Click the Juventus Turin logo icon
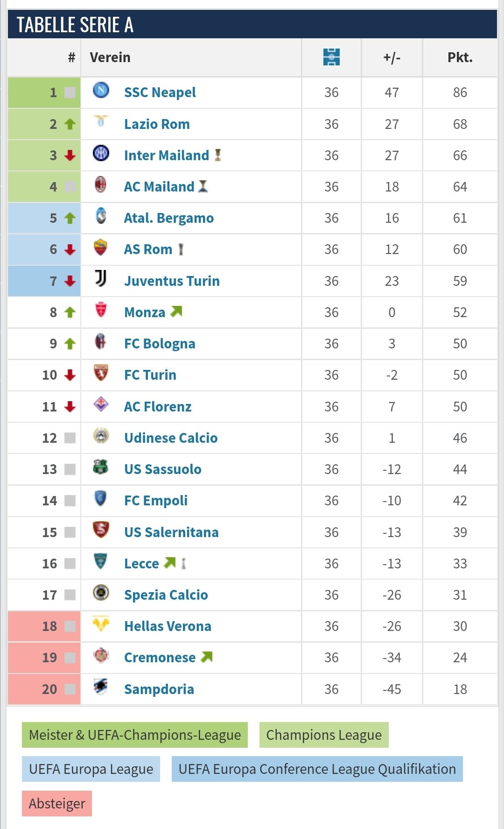This screenshot has width=504, height=829. coord(101,278)
